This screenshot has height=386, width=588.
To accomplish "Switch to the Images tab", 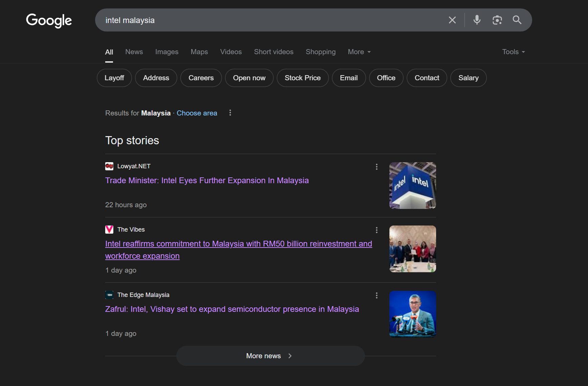I will (166, 52).
